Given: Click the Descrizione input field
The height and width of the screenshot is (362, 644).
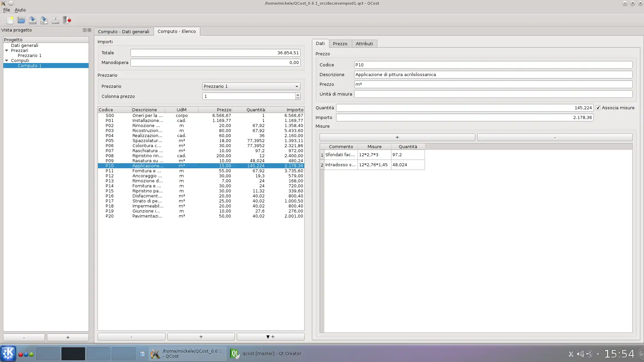Looking at the screenshot, I should 493,75.
